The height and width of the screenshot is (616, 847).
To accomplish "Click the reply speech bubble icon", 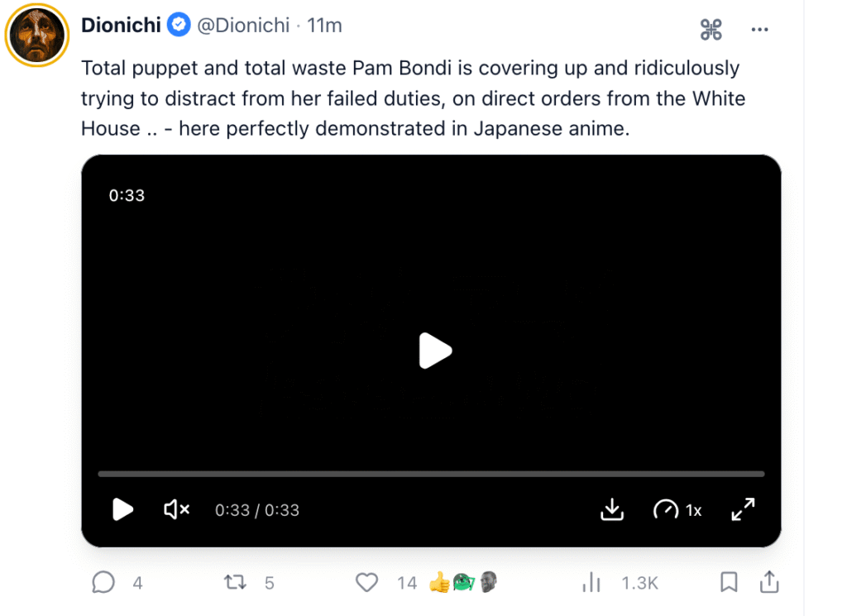I will coord(103,583).
